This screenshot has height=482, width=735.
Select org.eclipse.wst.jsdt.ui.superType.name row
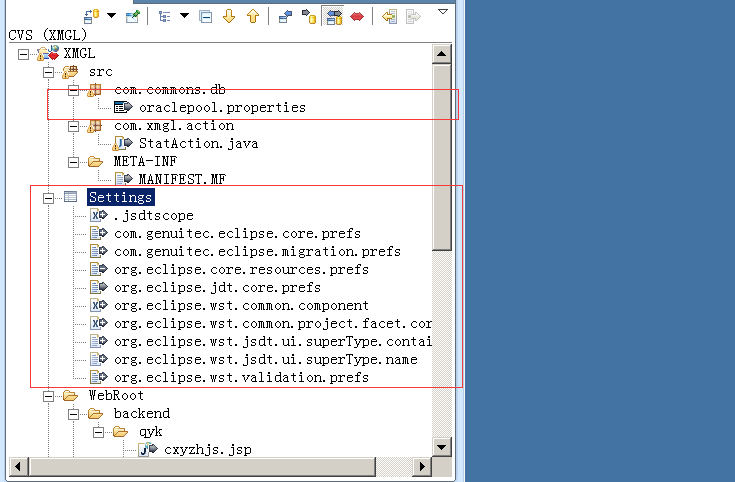click(265, 360)
